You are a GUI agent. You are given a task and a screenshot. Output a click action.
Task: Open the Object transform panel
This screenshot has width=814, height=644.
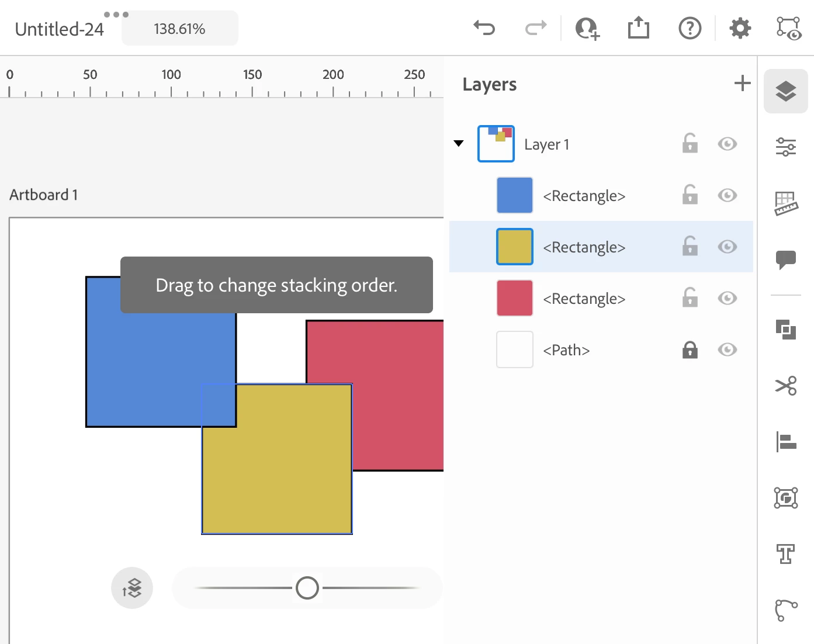tap(786, 498)
